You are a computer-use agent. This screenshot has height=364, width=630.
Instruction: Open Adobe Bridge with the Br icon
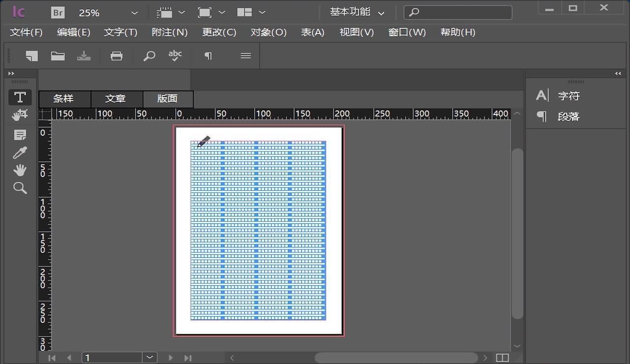tap(58, 12)
